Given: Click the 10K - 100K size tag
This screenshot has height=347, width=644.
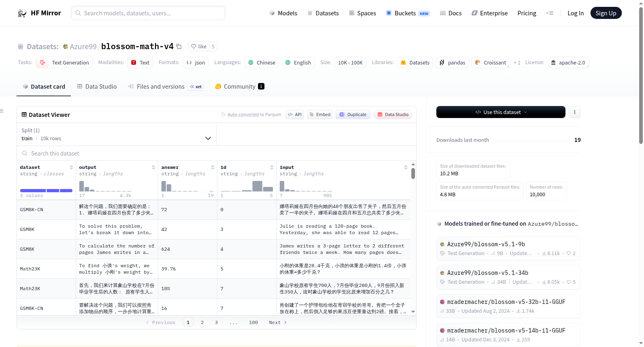Looking at the screenshot, I should pos(350,62).
